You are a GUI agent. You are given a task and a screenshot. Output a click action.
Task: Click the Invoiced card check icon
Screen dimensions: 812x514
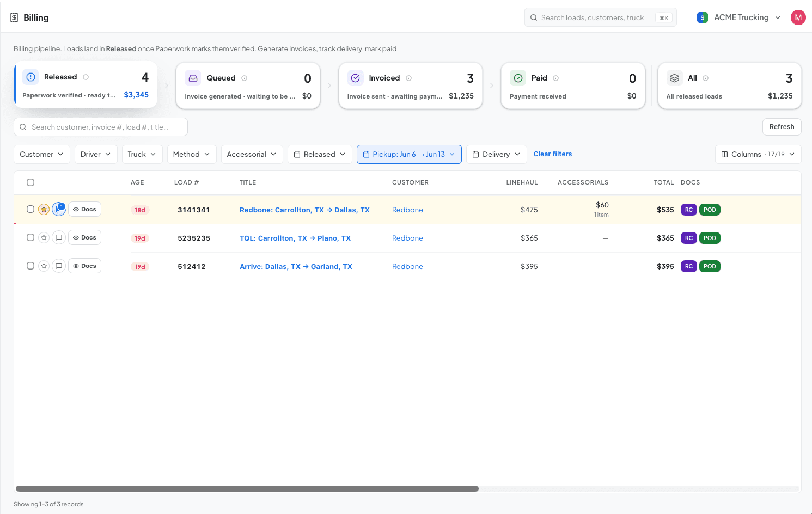coord(355,78)
